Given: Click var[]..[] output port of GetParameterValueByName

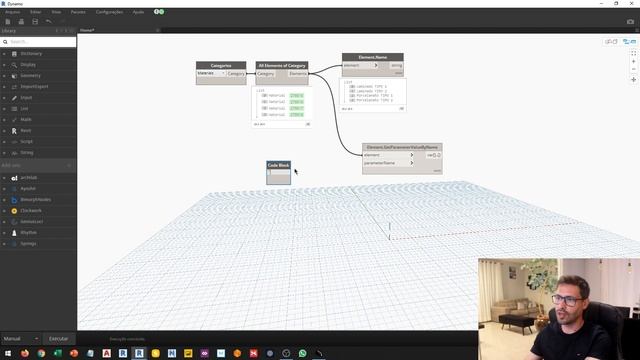Looking at the screenshot, I should 433,155.
